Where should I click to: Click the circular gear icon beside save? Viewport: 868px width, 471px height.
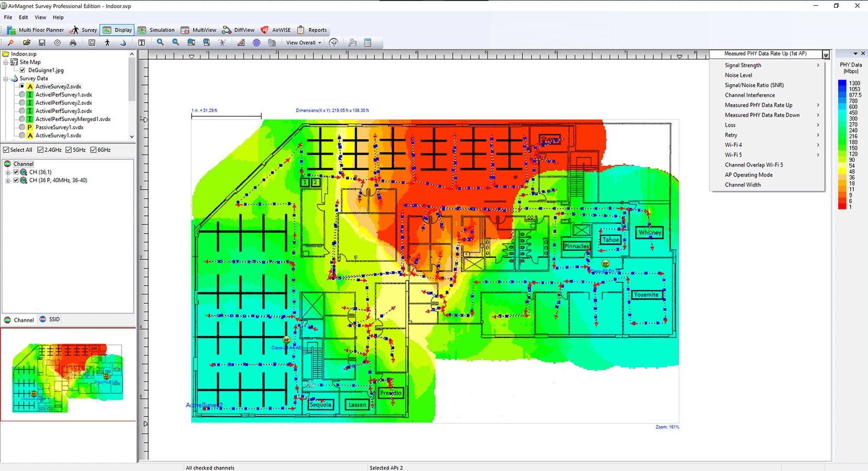58,43
